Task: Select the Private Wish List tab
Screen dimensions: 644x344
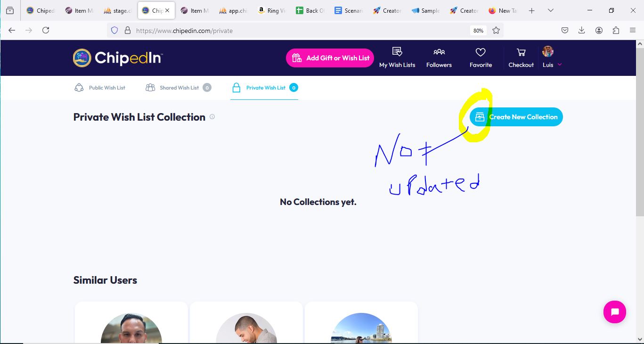Action: point(265,88)
